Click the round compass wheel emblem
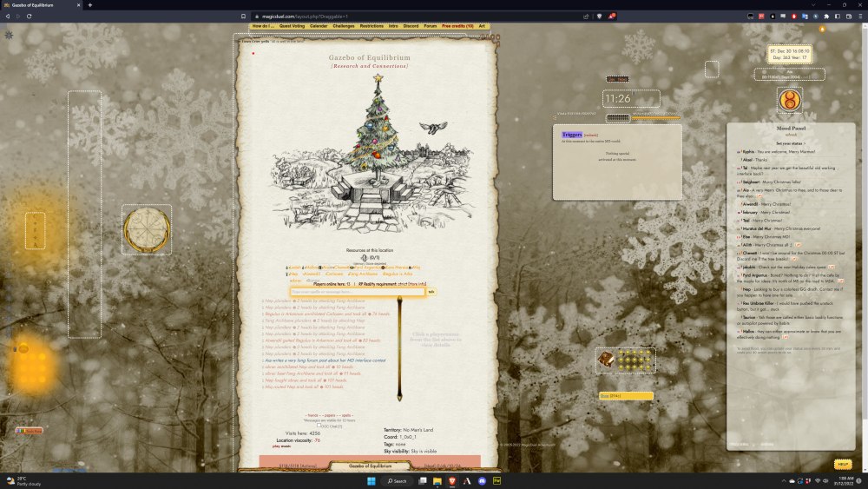Screen dimensions: 868x489 147,230
